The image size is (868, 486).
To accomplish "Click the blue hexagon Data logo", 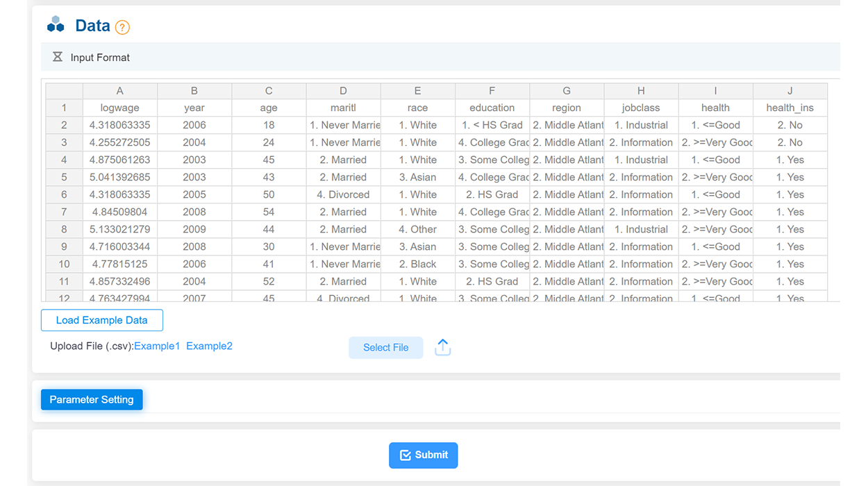I will click(x=56, y=25).
